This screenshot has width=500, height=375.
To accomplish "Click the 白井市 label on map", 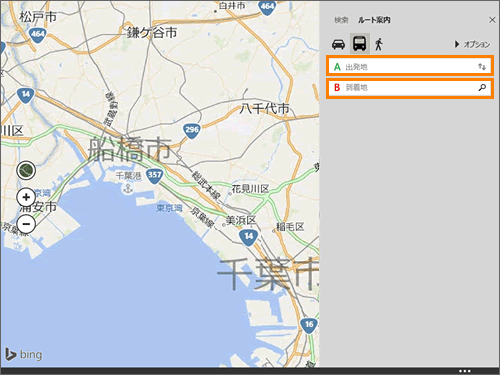I will [232, 6].
